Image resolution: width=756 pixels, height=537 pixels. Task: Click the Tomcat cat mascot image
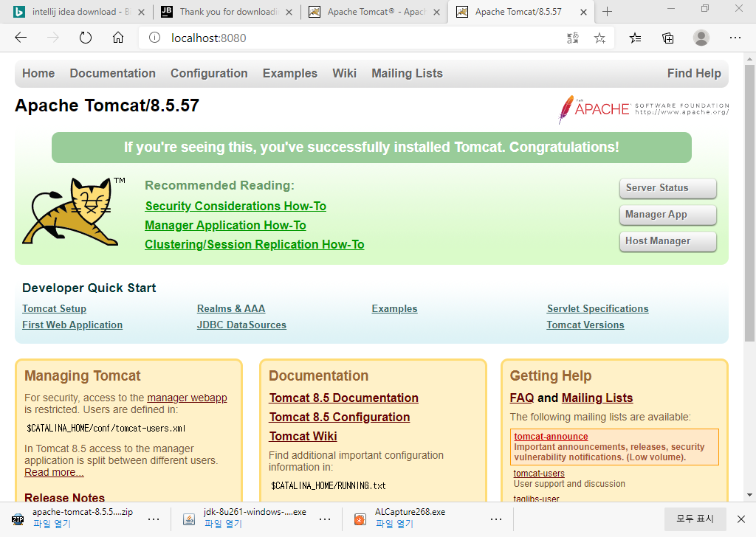pyautogui.click(x=73, y=212)
